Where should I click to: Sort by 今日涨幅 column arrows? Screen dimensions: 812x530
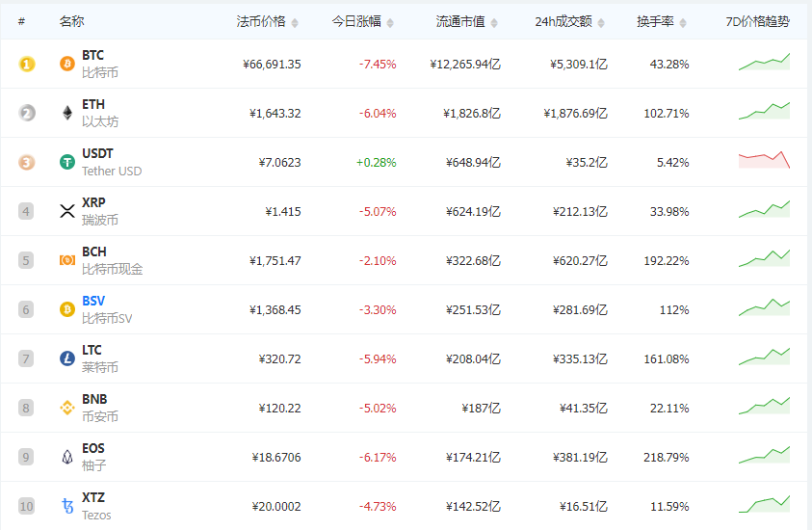[x=390, y=22]
